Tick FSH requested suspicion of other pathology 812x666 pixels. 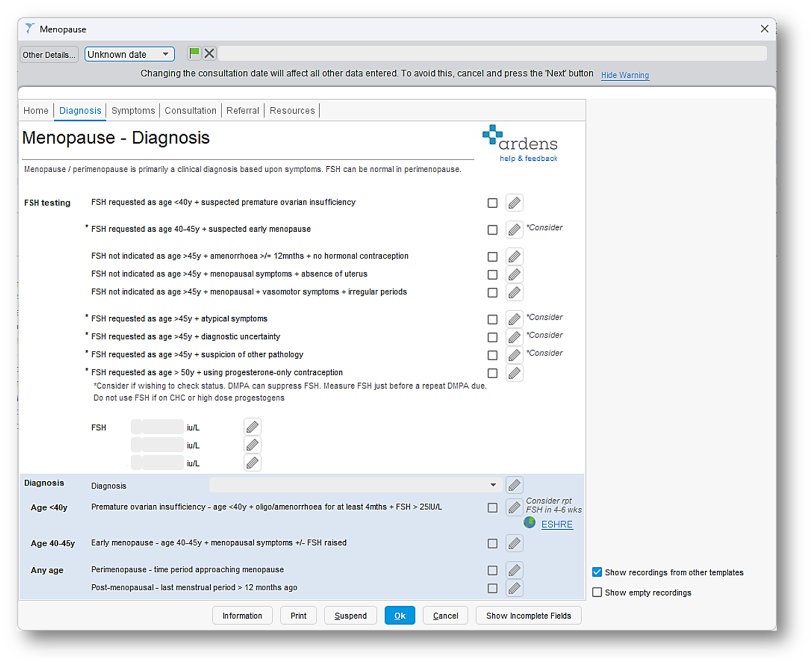492,355
